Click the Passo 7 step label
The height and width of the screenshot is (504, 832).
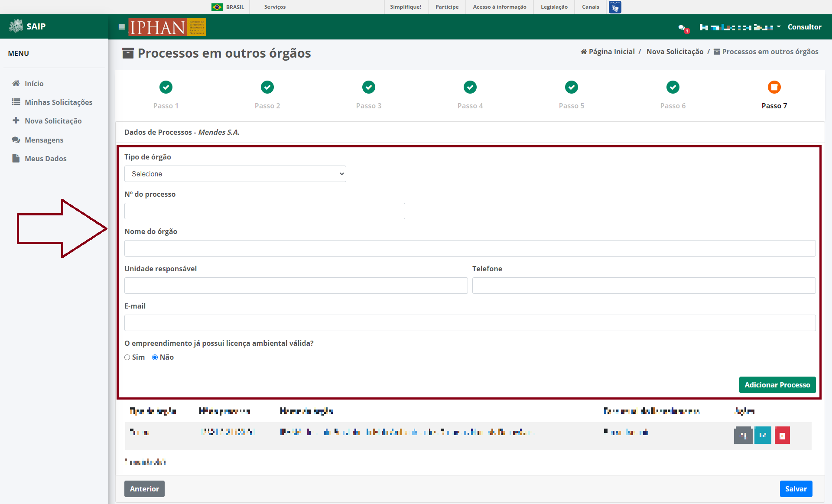[774, 106]
